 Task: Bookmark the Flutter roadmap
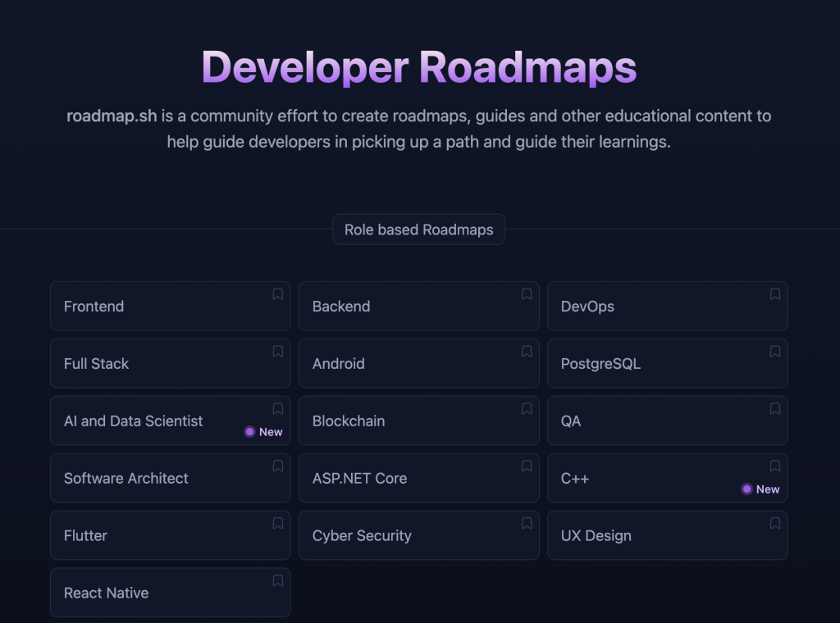pyautogui.click(x=277, y=523)
